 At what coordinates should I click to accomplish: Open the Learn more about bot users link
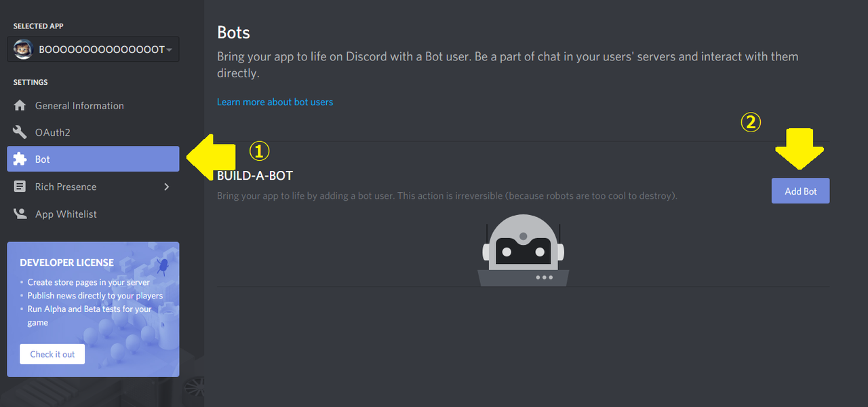275,102
